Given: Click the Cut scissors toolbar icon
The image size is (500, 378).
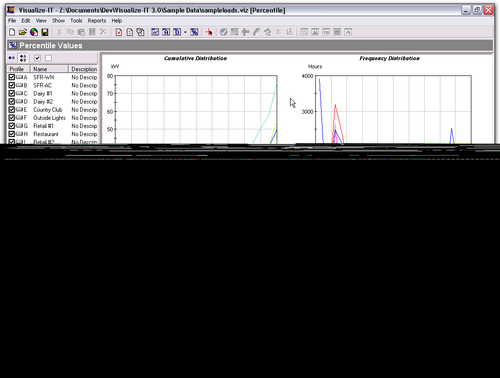Looking at the screenshot, I should coord(59,32).
